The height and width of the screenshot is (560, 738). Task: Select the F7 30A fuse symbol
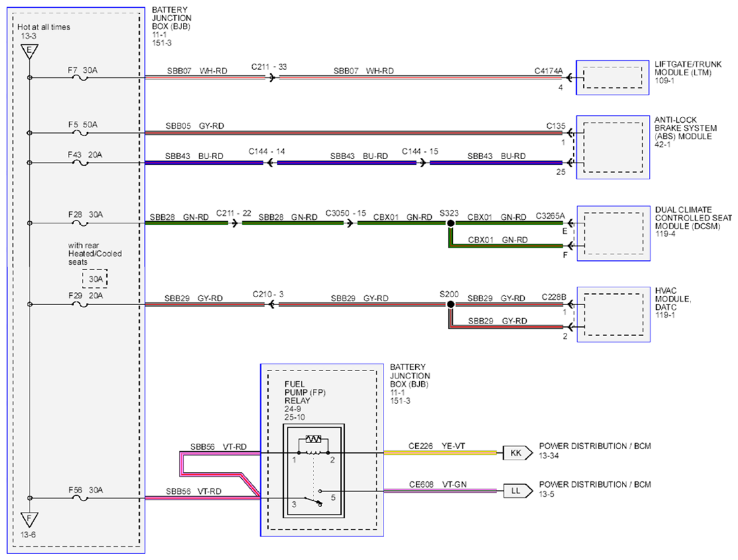coord(81,78)
